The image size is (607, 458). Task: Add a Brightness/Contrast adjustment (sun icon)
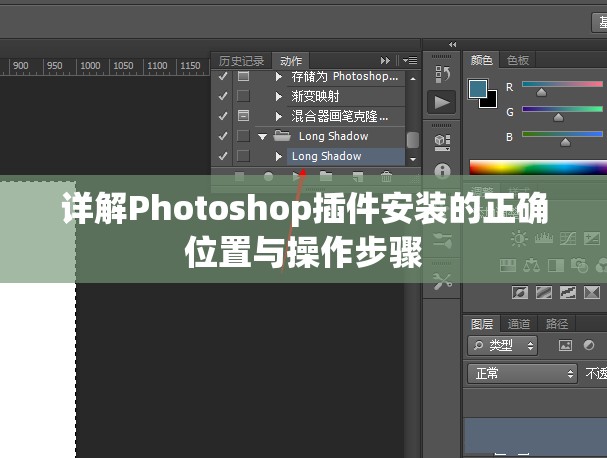click(x=519, y=238)
